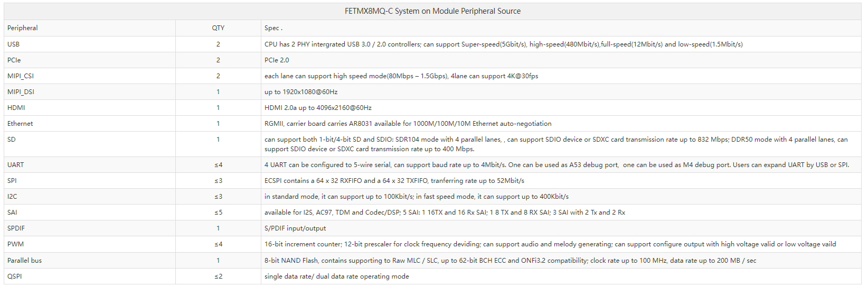This screenshot has width=868, height=286.
Task: Click the PWM row label
Action: [16, 244]
